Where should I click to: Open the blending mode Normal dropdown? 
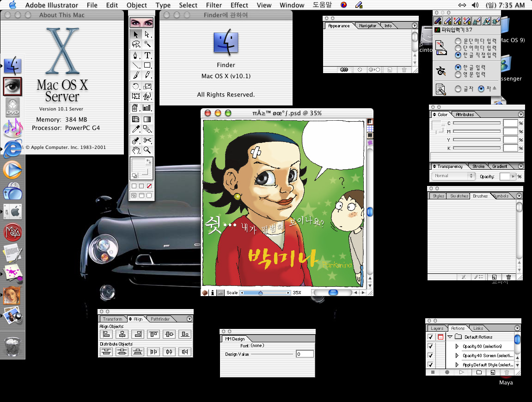click(453, 176)
